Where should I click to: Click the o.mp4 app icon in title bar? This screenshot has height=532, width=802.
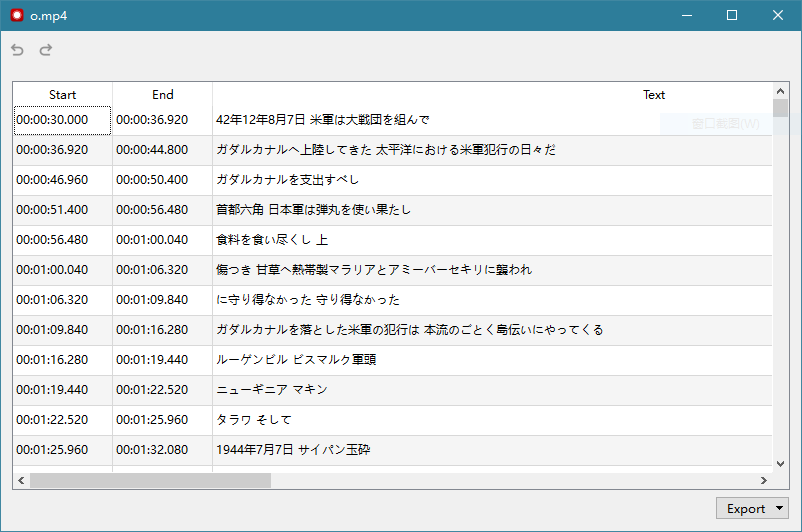click(16, 16)
